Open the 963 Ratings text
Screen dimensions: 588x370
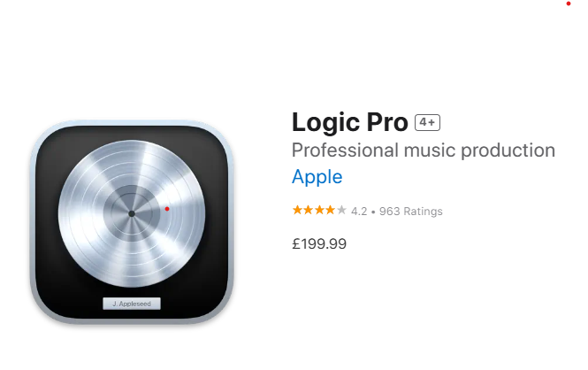point(410,212)
